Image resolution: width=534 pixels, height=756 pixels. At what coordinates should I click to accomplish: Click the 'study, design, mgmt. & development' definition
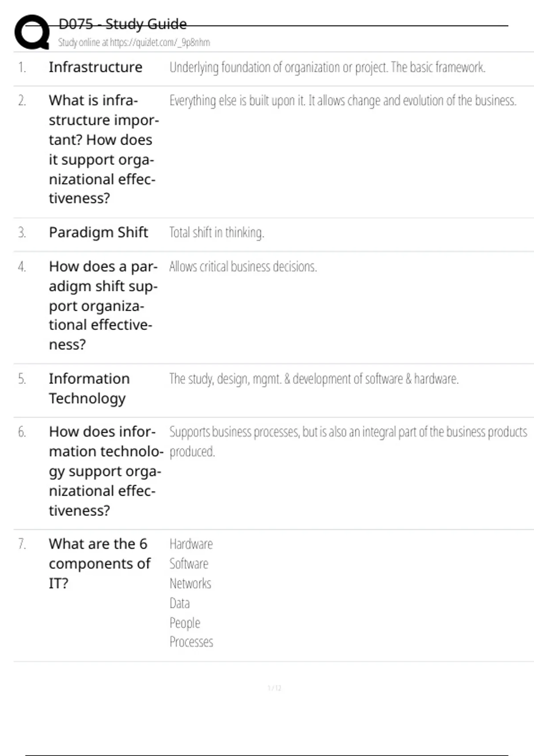(314, 379)
